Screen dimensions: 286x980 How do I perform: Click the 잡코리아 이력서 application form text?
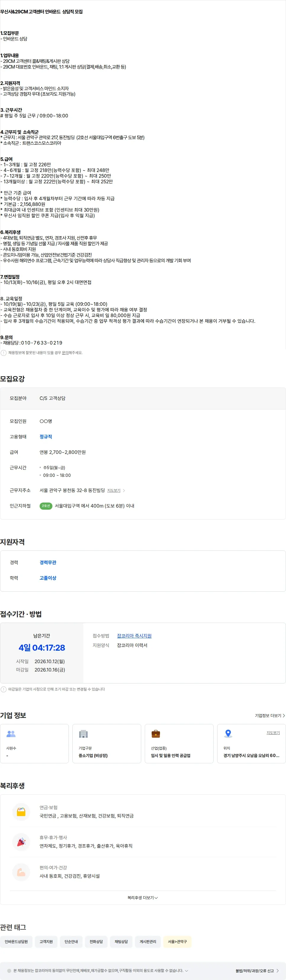pos(132,645)
